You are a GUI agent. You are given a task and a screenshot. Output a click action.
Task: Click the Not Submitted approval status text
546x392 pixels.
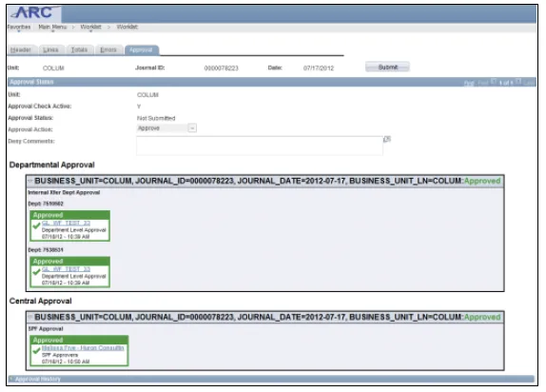[156, 118]
